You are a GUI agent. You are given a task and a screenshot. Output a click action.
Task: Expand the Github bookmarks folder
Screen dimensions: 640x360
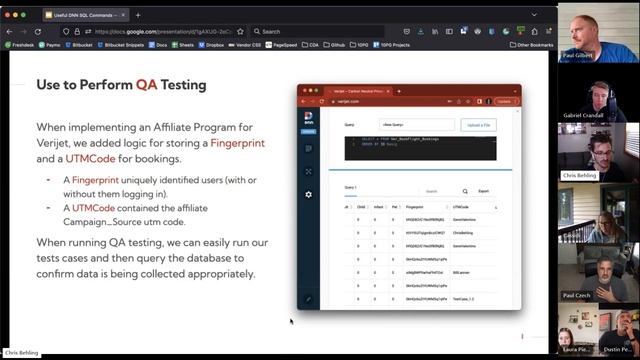tap(334, 45)
